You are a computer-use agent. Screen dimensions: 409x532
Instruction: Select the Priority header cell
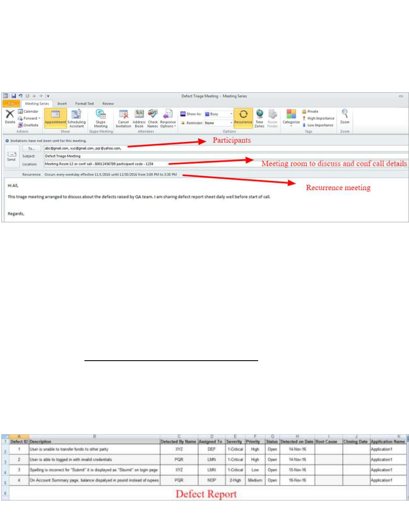tap(255, 441)
